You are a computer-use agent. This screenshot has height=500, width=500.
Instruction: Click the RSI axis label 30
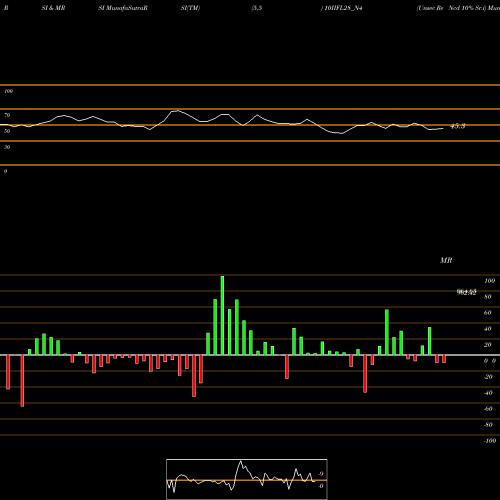tap(7, 147)
